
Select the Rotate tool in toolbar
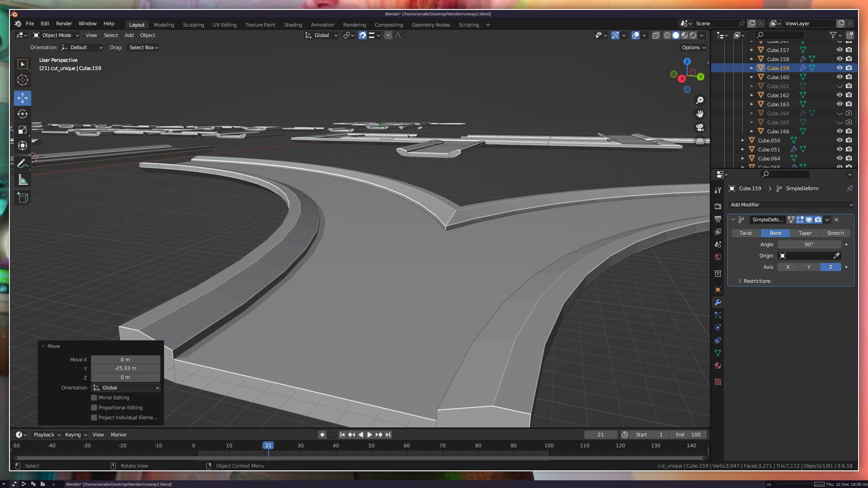pos(23,114)
